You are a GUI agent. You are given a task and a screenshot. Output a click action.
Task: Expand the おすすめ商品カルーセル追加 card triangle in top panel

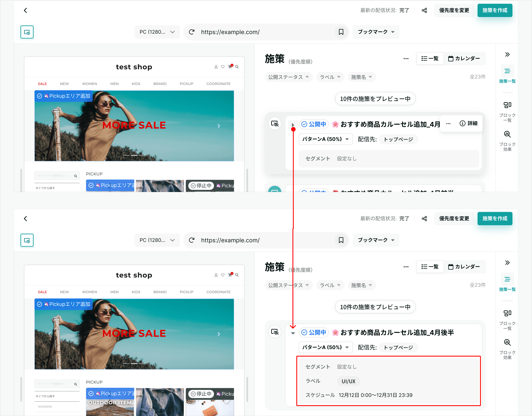point(293,125)
